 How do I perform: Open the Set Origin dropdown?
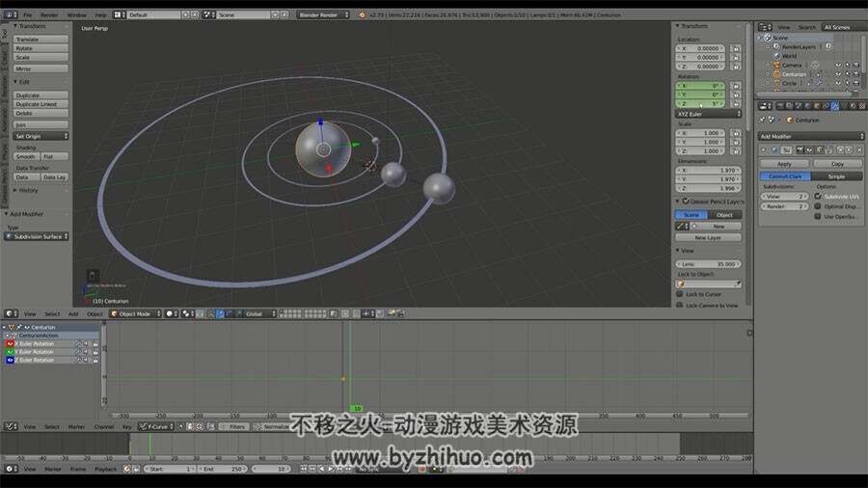pos(41,136)
